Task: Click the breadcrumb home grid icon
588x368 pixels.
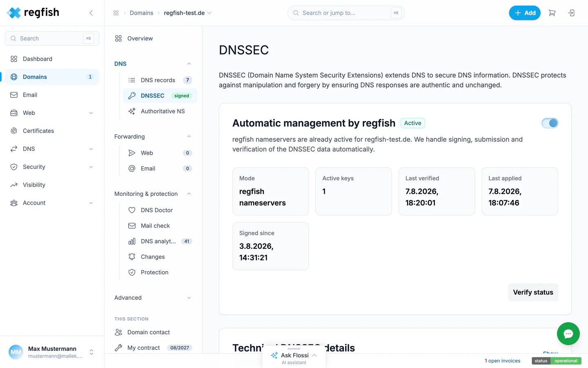Action: [x=116, y=13]
